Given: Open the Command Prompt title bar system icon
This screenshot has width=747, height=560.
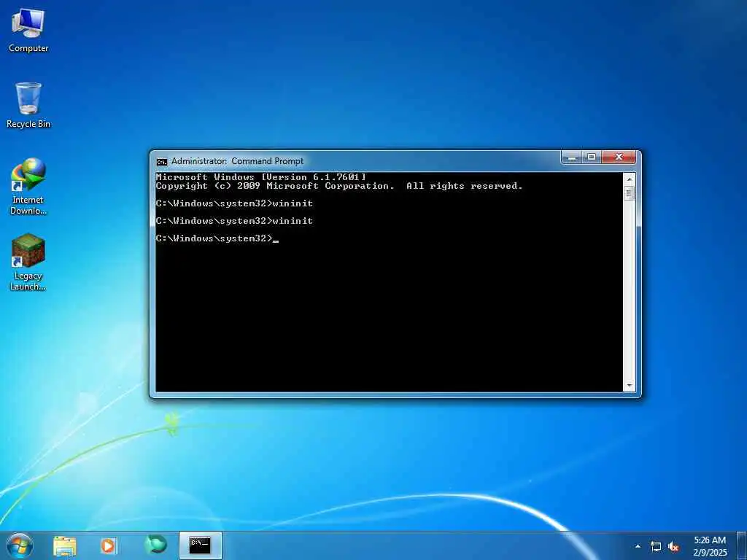Looking at the screenshot, I should pos(162,161).
